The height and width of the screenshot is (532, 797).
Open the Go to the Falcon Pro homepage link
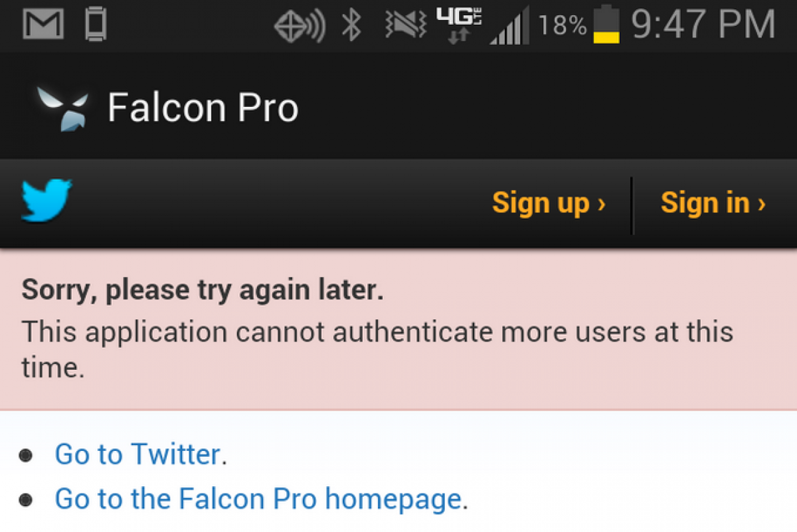[258, 499]
